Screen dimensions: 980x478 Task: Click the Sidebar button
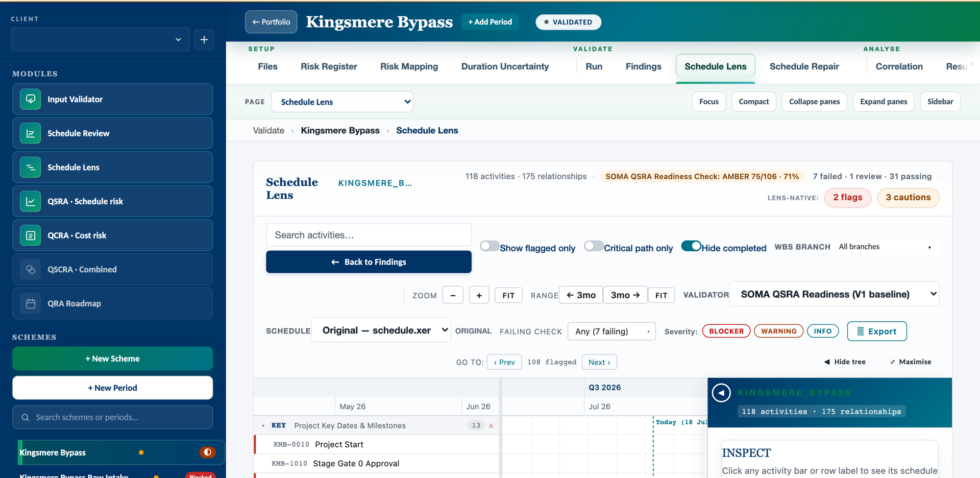tap(940, 102)
